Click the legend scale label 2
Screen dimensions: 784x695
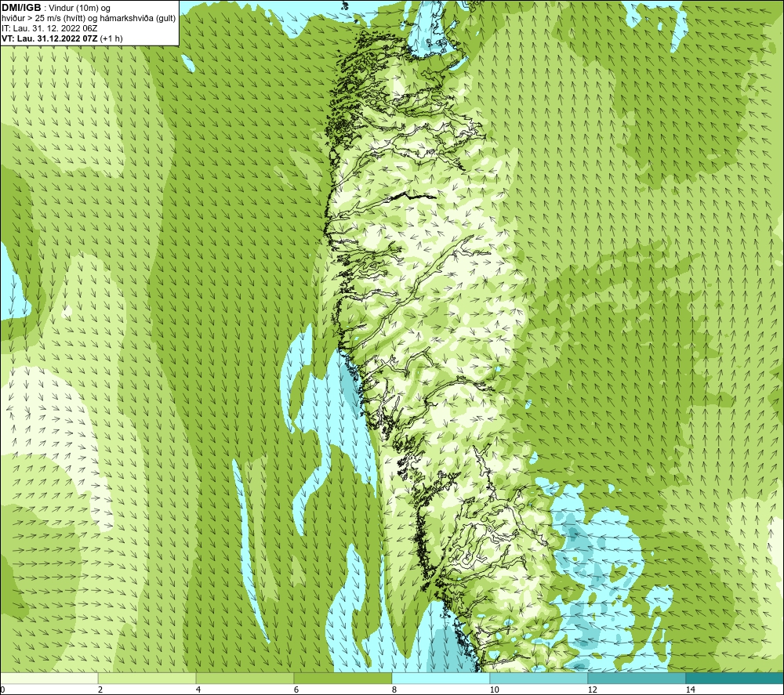100,690
